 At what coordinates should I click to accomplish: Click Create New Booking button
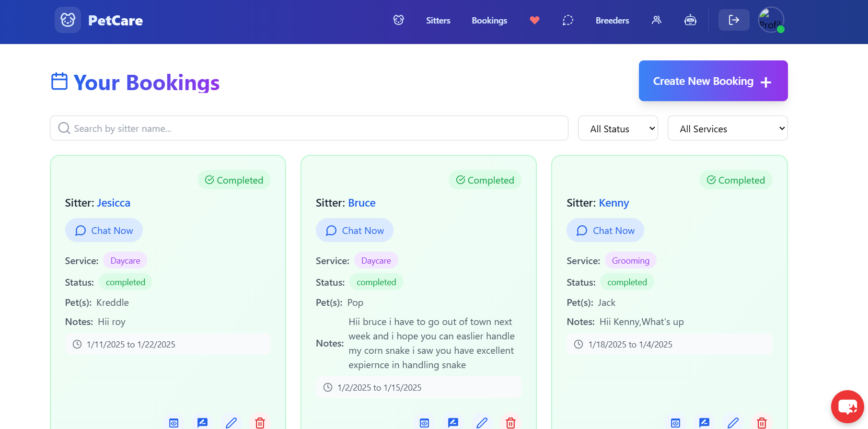pyautogui.click(x=713, y=81)
